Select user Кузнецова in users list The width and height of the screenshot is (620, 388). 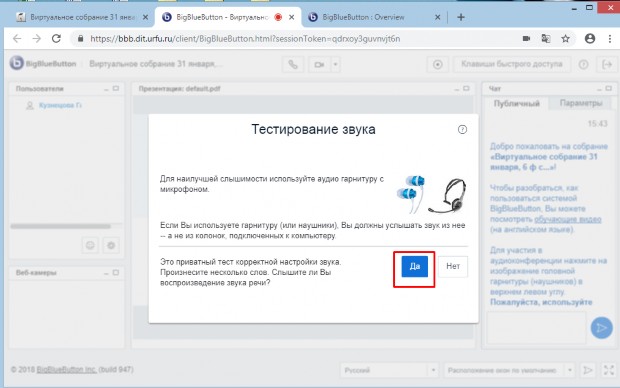point(60,105)
